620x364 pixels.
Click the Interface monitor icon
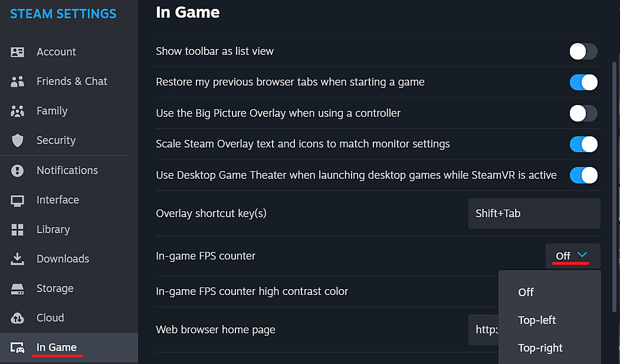[18, 200]
